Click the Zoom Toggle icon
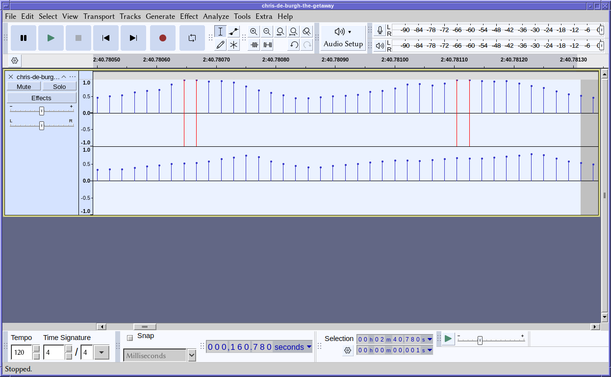 coord(307,32)
